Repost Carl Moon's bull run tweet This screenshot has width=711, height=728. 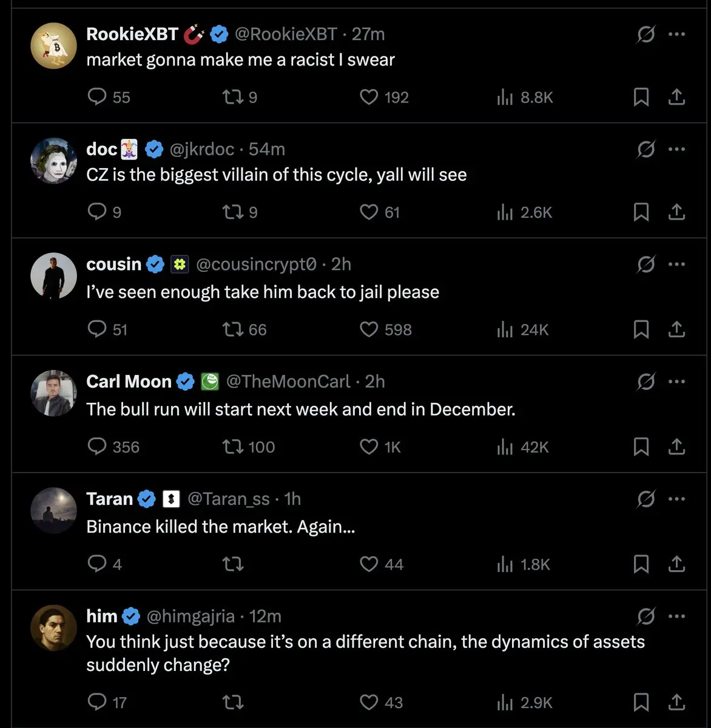point(234,447)
